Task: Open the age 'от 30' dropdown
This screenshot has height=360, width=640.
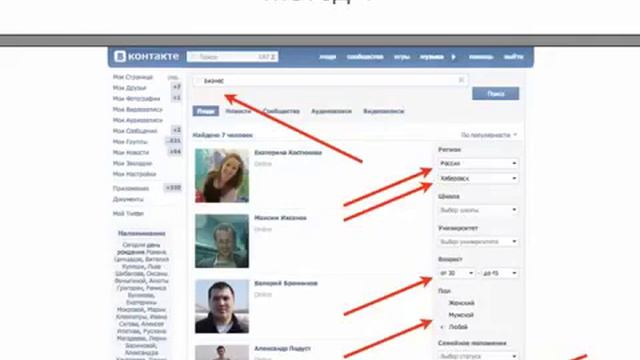Action: click(456, 273)
